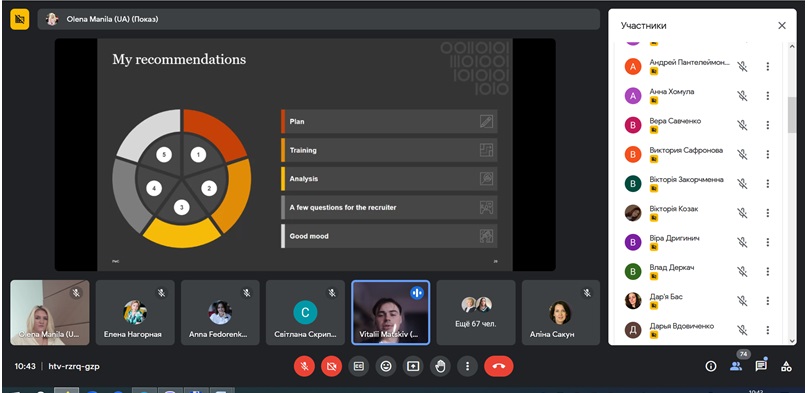The image size is (808, 393).
Task: Unmute the microphone in call controls
Action: click(x=305, y=366)
